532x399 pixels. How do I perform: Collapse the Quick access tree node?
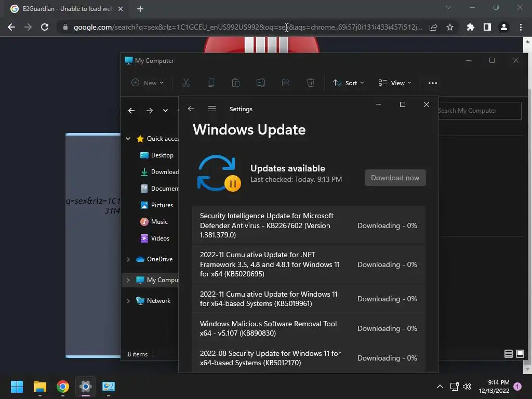(128, 138)
